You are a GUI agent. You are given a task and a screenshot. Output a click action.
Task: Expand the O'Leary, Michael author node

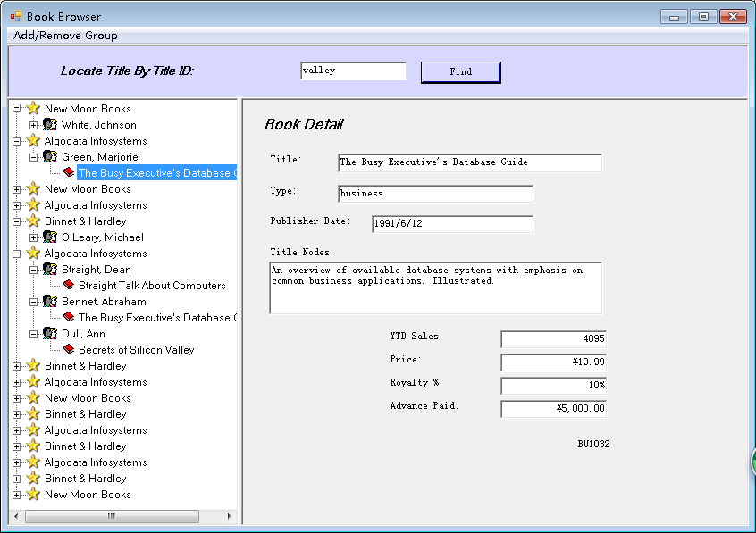point(33,237)
